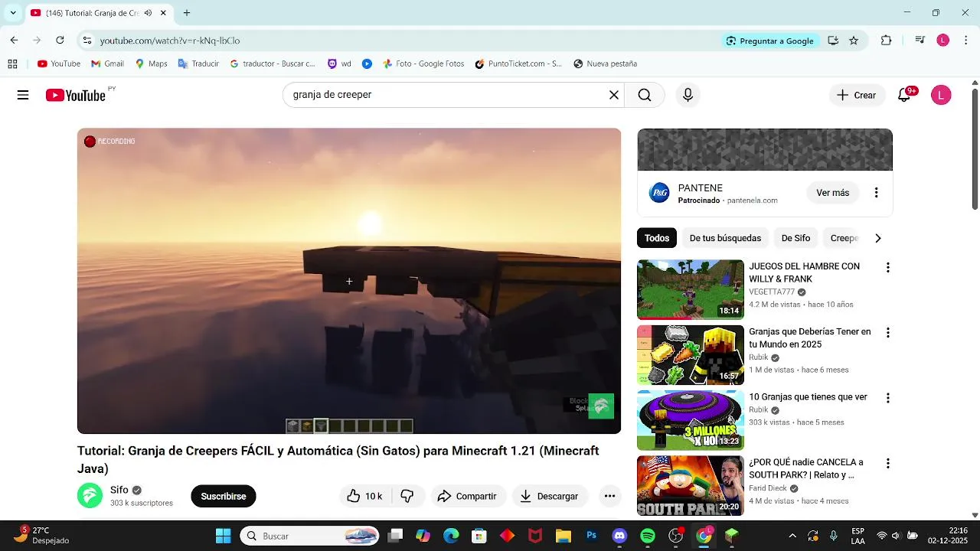The image size is (980, 551).
Task: Clear the search box with the X
Action: coord(613,95)
